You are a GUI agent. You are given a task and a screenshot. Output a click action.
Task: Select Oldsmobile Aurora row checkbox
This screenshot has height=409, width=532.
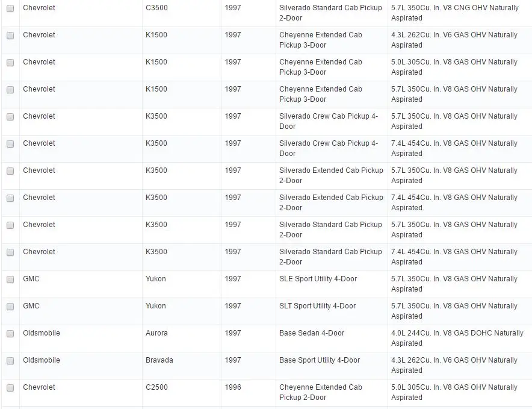[x=10, y=334]
